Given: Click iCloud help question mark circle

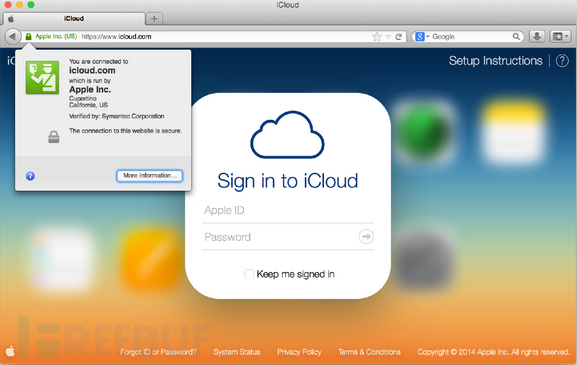Looking at the screenshot, I should (562, 61).
